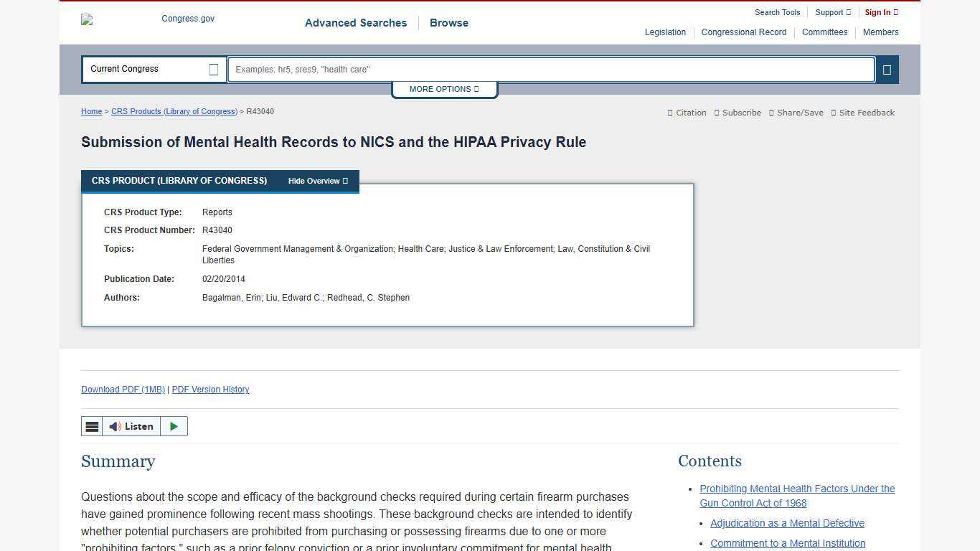Click inside the search input field
980x551 pixels.
(550, 69)
